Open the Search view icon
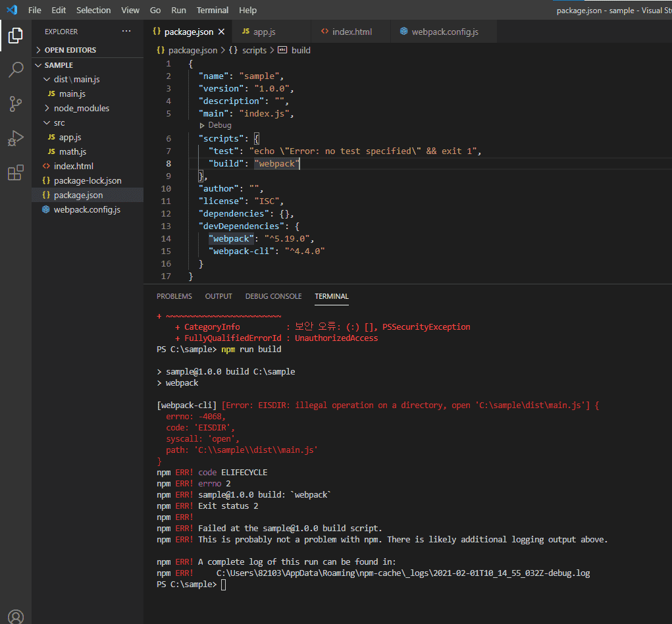This screenshot has height=624, width=672. click(x=16, y=70)
